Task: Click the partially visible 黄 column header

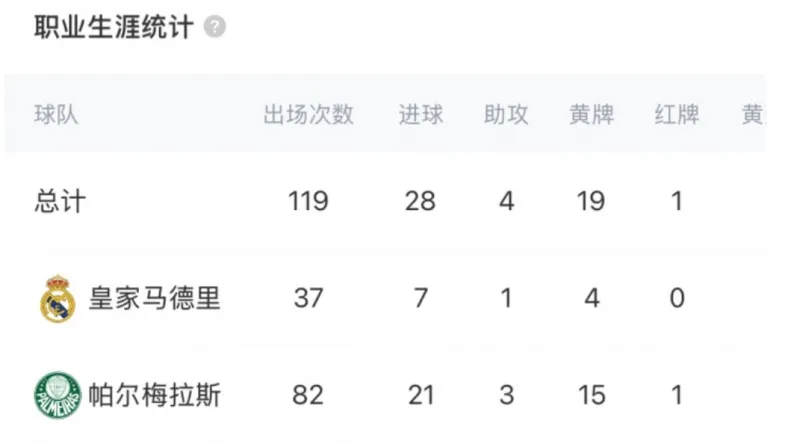Action: pos(752,115)
